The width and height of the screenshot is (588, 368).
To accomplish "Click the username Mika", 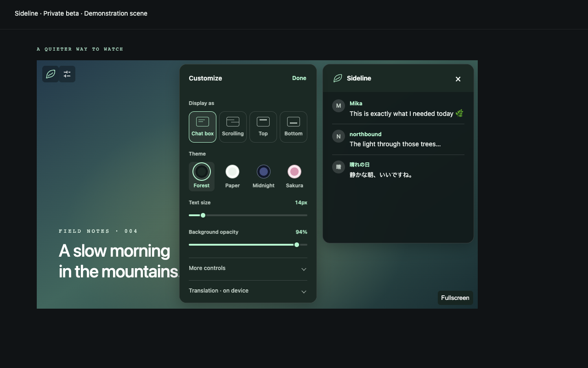I will click(356, 103).
